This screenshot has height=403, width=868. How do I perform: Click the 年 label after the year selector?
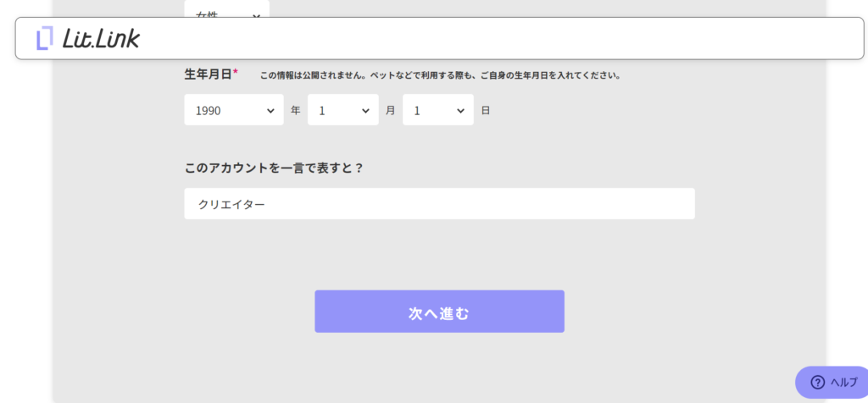(295, 110)
